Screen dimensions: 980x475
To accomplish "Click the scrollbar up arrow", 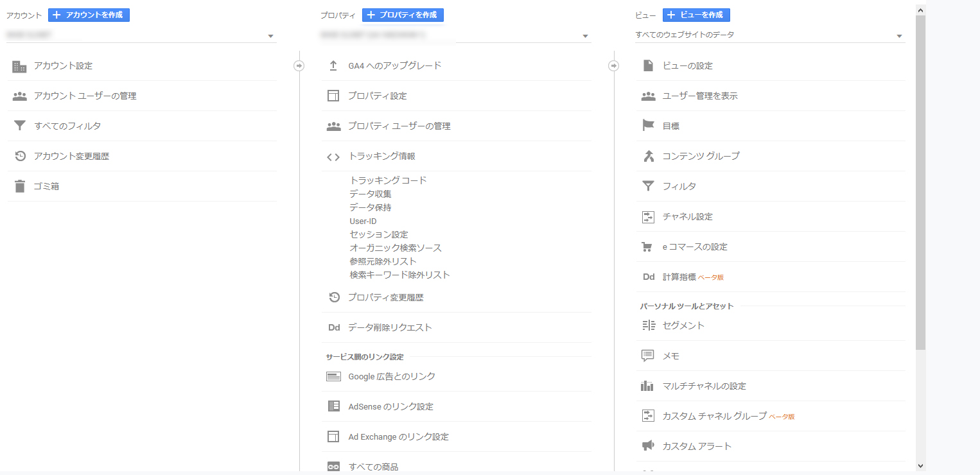I will [920, 10].
